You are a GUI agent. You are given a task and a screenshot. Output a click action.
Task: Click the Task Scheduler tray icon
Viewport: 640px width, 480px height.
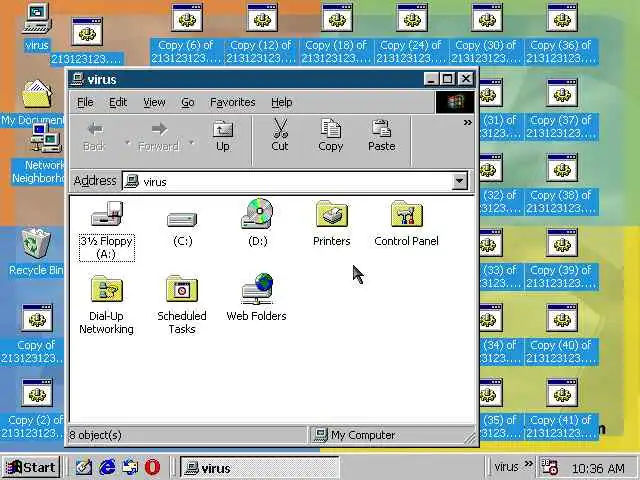tap(549, 468)
